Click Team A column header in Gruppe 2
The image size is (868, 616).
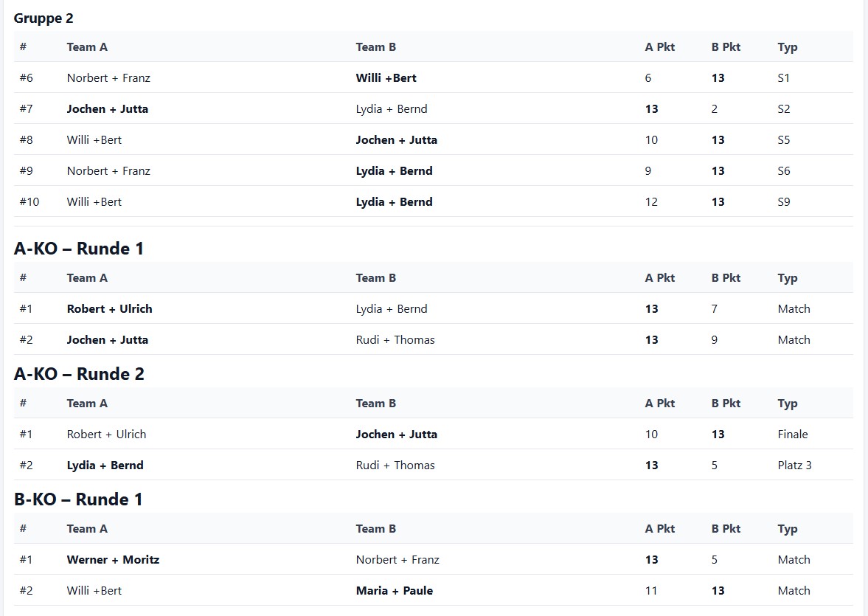[87, 47]
